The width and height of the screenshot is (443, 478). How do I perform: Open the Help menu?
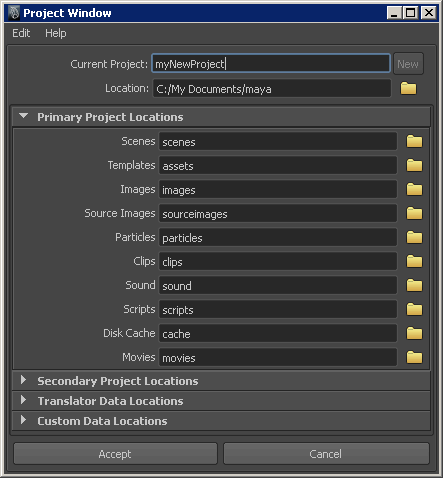pyautogui.click(x=56, y=33)
